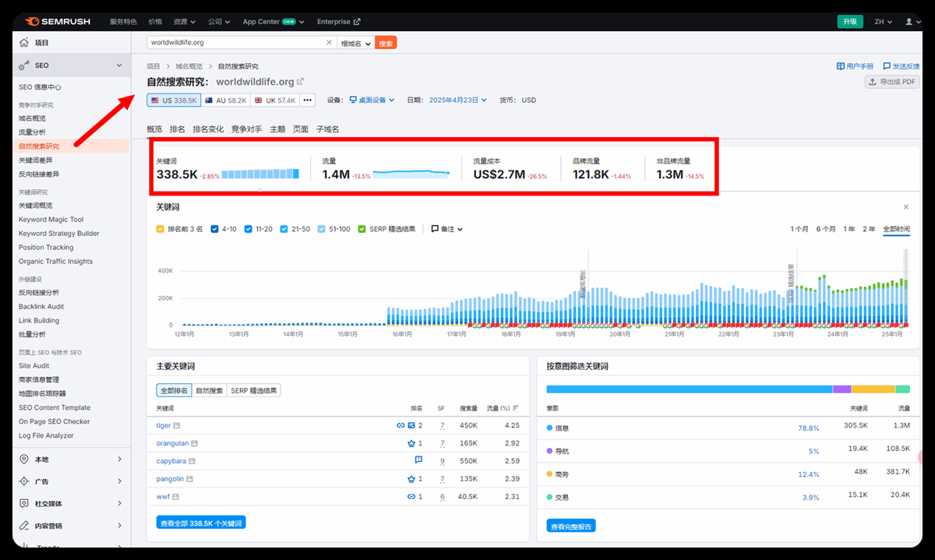The height and width of the screenshot is (560, 935).
Task: Switch to the 页面 tab
Action: coord(300,129)
